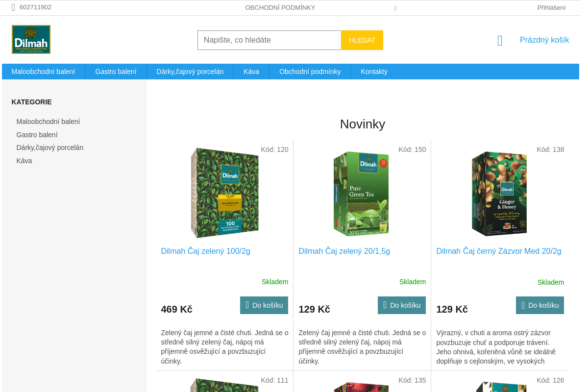Click the Zázvor Med description starting 'Výrazný'
Screen dimensions: 588x392
click(497, 347)
